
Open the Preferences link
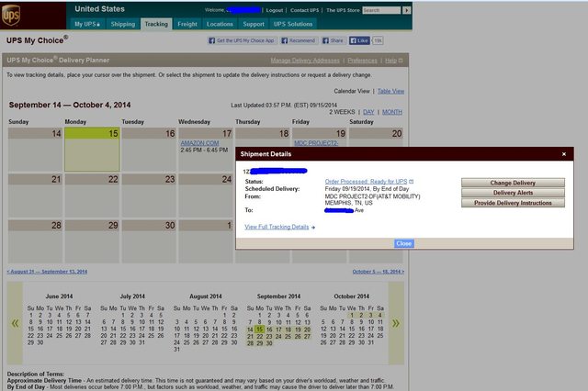point(362,61)
